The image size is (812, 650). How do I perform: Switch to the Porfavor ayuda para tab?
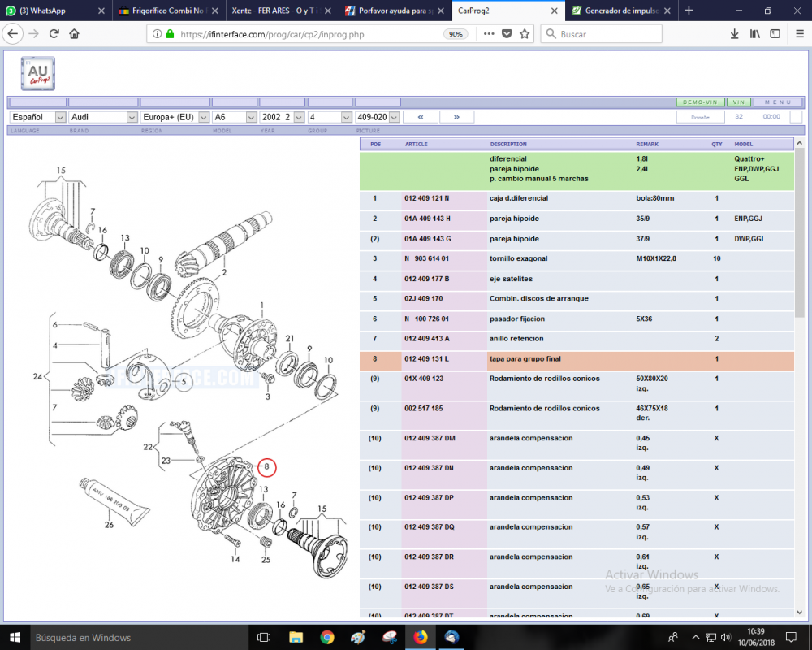[388, 11]
